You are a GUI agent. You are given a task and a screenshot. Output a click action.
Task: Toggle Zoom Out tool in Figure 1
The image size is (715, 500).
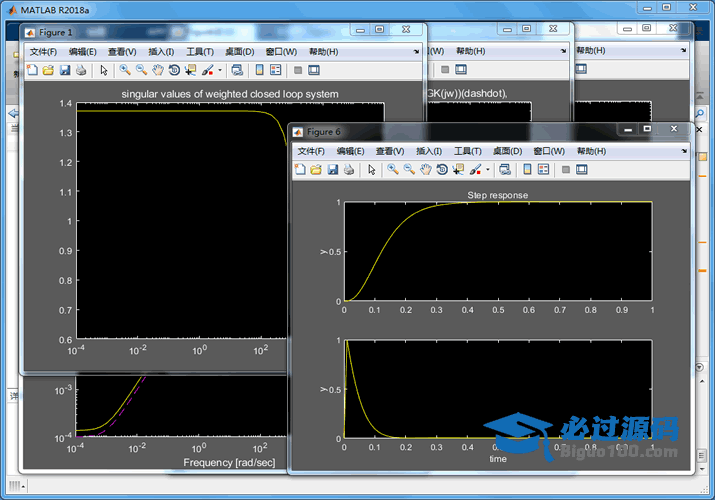(141, 70)
